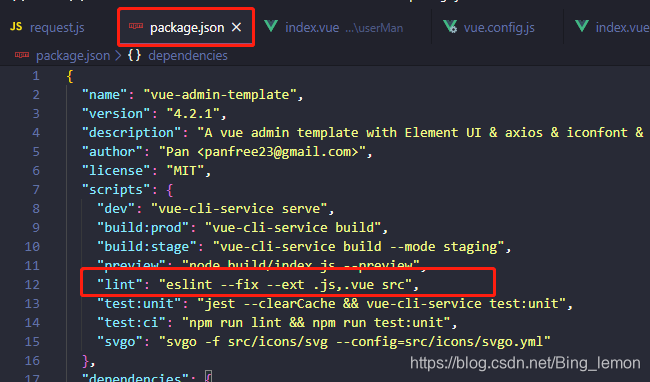Click the "test:ci" script key
Screen dimensions: 650x382
point(132,322)
